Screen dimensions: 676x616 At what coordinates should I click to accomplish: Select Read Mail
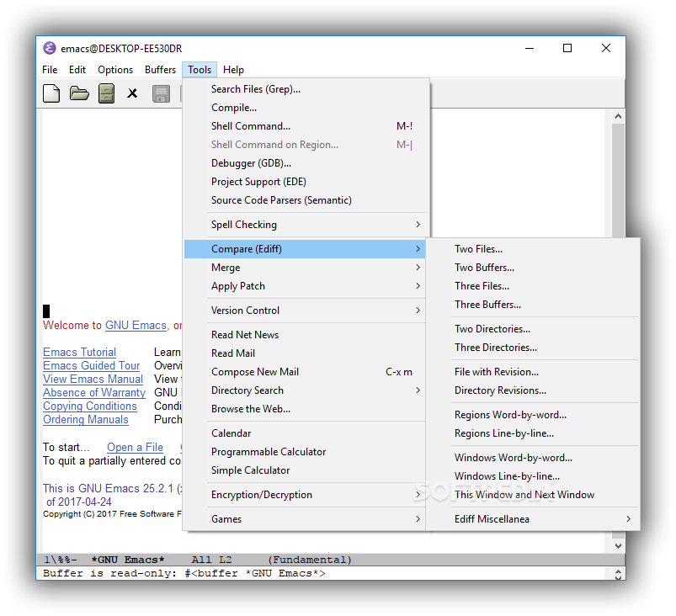point(305,353)
